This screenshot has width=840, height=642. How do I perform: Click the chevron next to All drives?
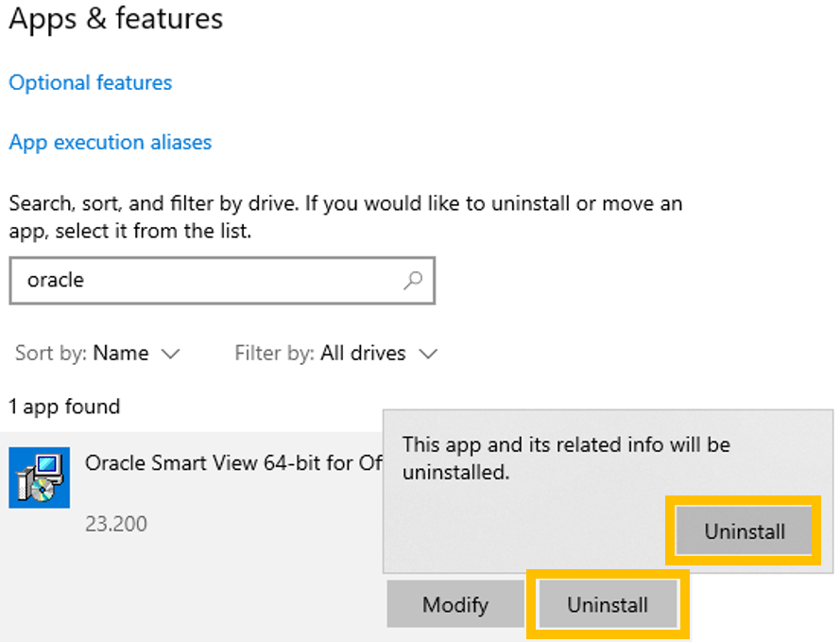click(x=428, y=354)
